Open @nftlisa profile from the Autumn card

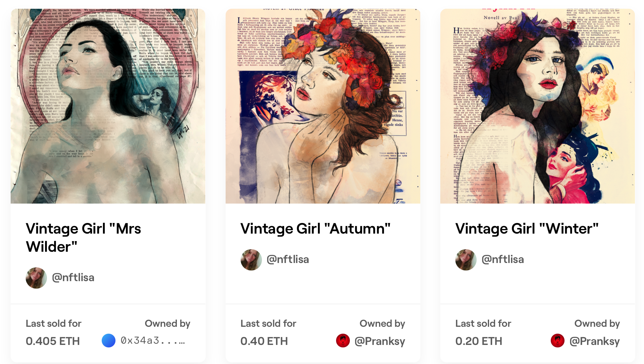[x=288, y=260]
